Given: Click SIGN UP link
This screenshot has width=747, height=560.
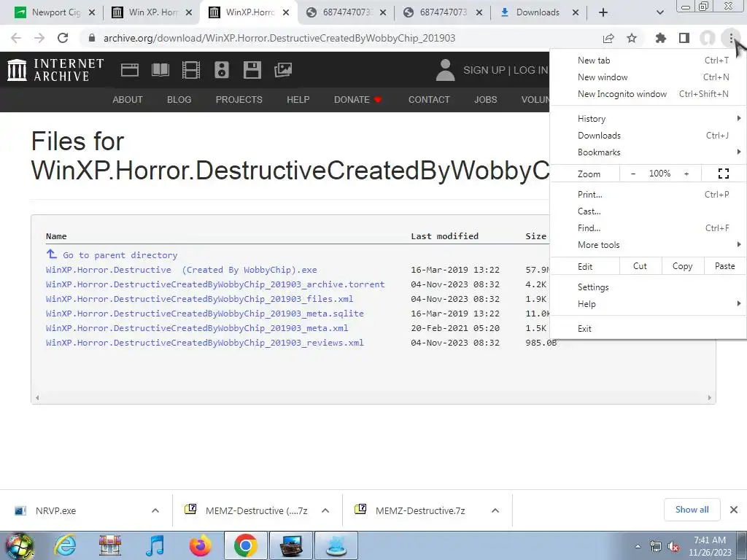Looking at the screenshot, I should (484, 70).
